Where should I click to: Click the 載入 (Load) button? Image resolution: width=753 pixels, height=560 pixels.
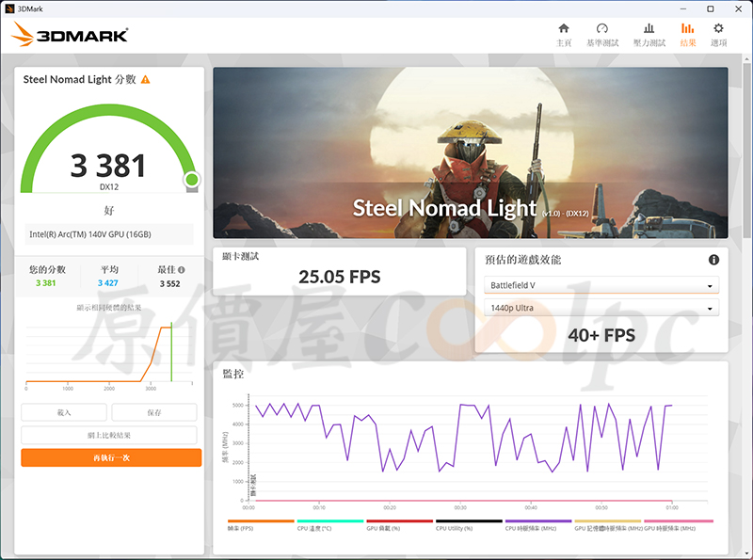click(64, 412)
